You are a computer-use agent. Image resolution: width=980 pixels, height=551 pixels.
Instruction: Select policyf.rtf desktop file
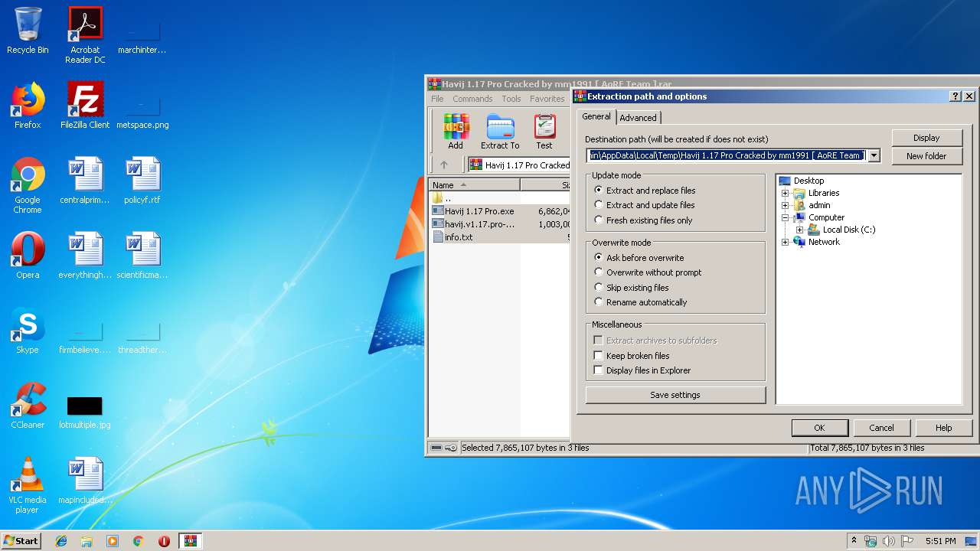point(142,181)
